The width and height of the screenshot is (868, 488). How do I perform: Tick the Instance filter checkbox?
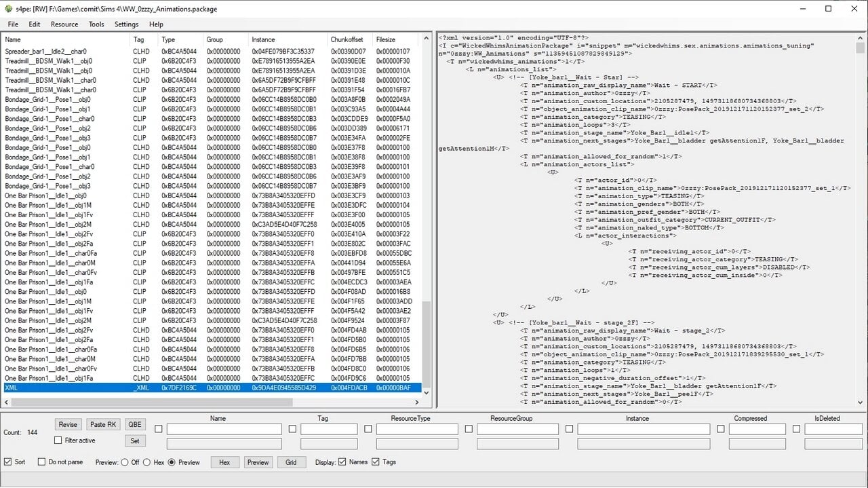coord(569,429)
